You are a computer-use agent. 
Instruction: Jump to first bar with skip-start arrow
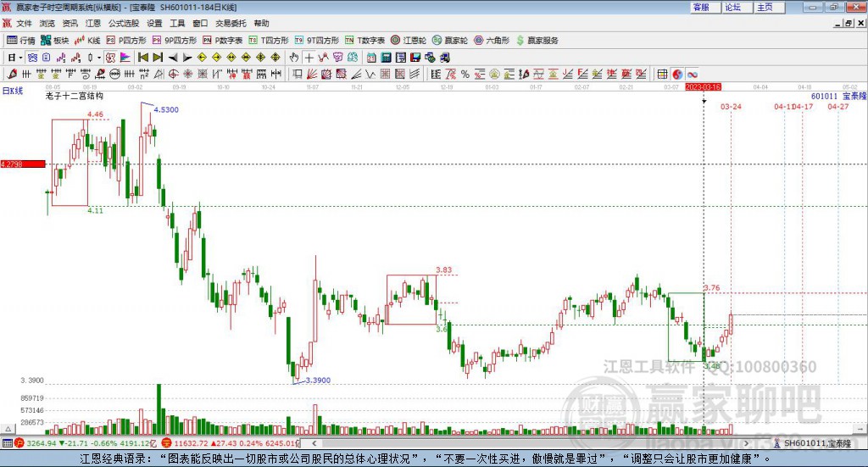click(x=142, y=58)
